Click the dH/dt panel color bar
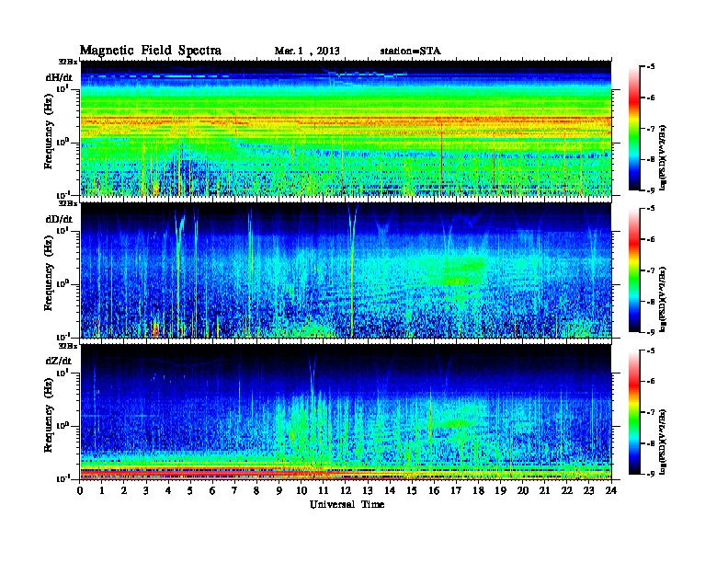Screen dimensions: 728x563 634,129
